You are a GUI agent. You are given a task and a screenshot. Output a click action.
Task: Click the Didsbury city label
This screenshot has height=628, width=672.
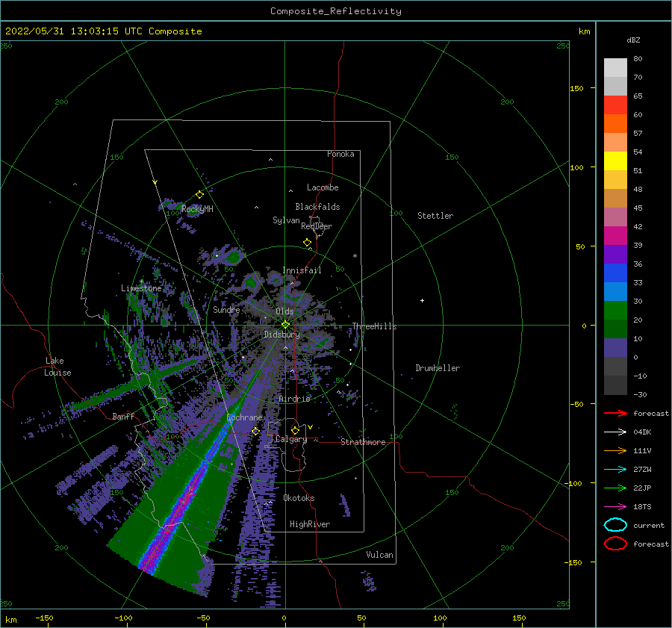coord(281,335)
